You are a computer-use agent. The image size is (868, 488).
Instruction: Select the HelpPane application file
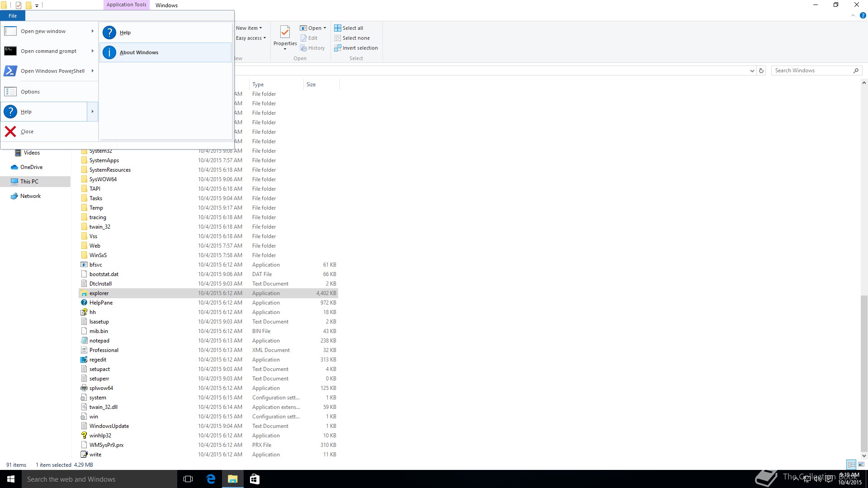coord(101,303)
